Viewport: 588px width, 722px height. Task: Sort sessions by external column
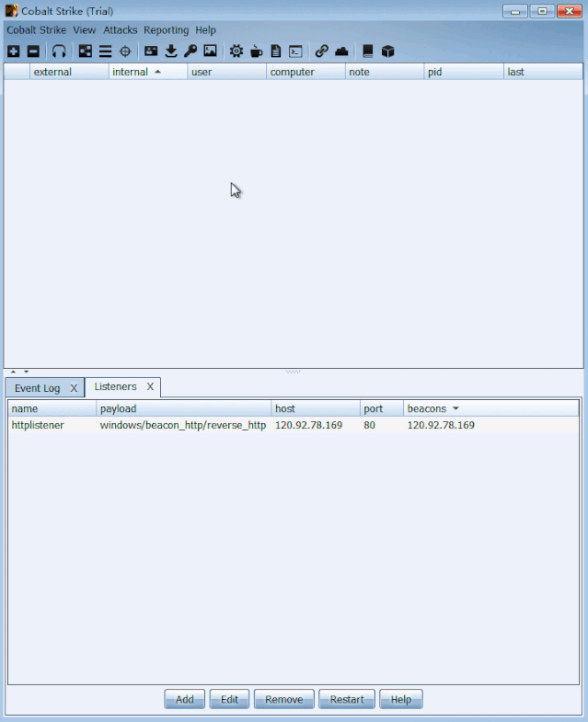coord(69,72)
